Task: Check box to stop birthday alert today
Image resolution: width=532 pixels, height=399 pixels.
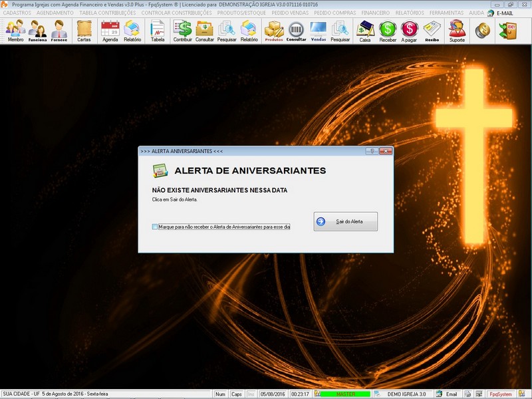Action: click(x=155, y=227)
